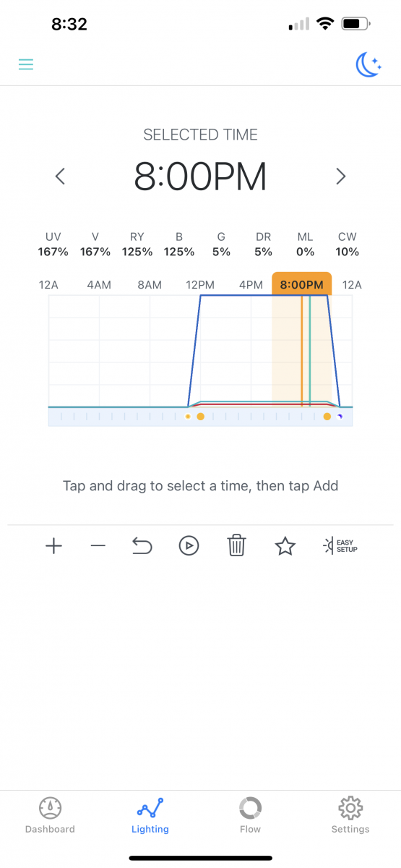Viewport: 401px width, 868px height.
Task: Switch to the Dashboard tab
Action: click(x=50, y=816)
